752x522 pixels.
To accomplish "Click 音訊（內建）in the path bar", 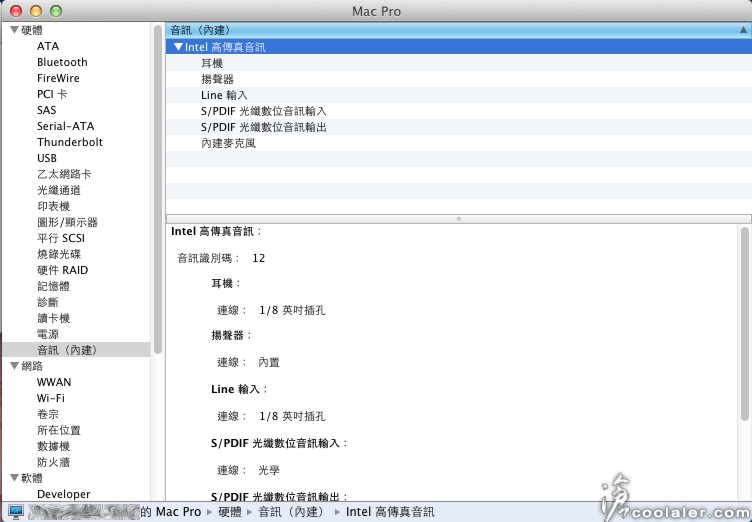I will (292, 511).
